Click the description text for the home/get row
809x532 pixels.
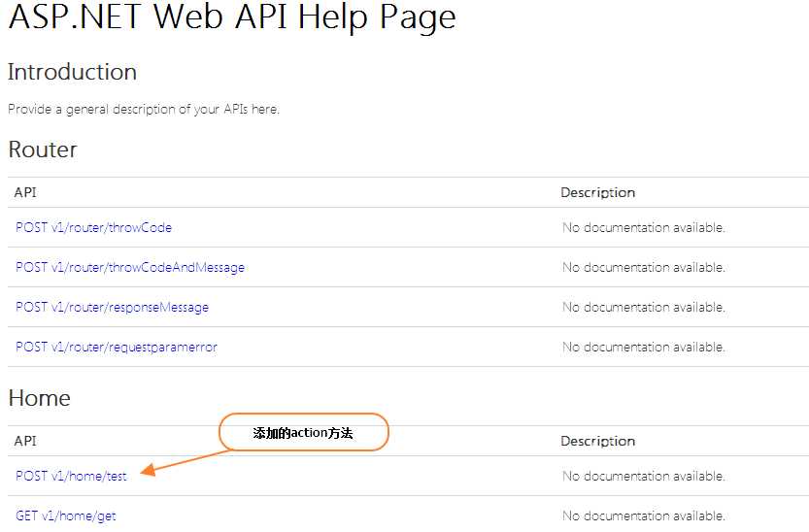coord(643,516)
